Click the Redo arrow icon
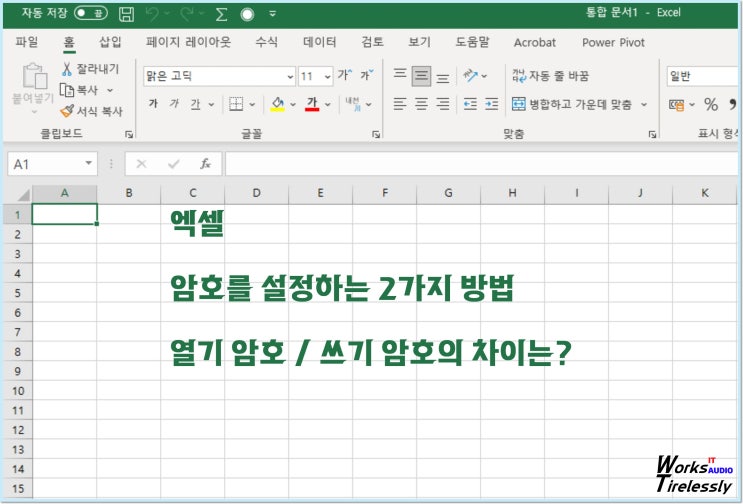 pos(187,14)
